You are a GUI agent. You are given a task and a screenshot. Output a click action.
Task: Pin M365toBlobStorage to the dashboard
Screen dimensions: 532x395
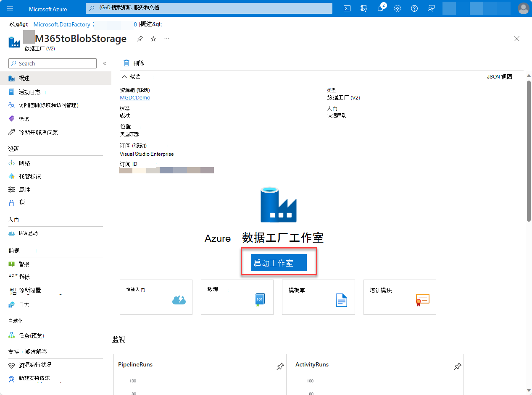140,39
